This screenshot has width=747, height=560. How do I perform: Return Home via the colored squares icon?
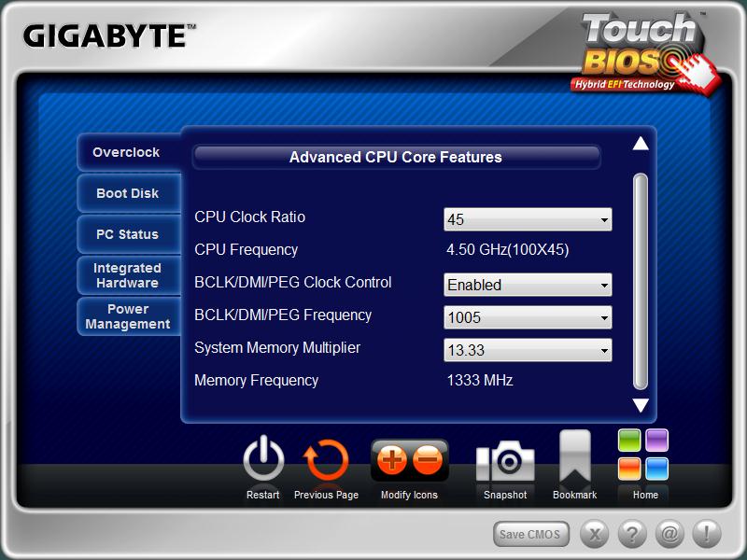coord(644,455)
